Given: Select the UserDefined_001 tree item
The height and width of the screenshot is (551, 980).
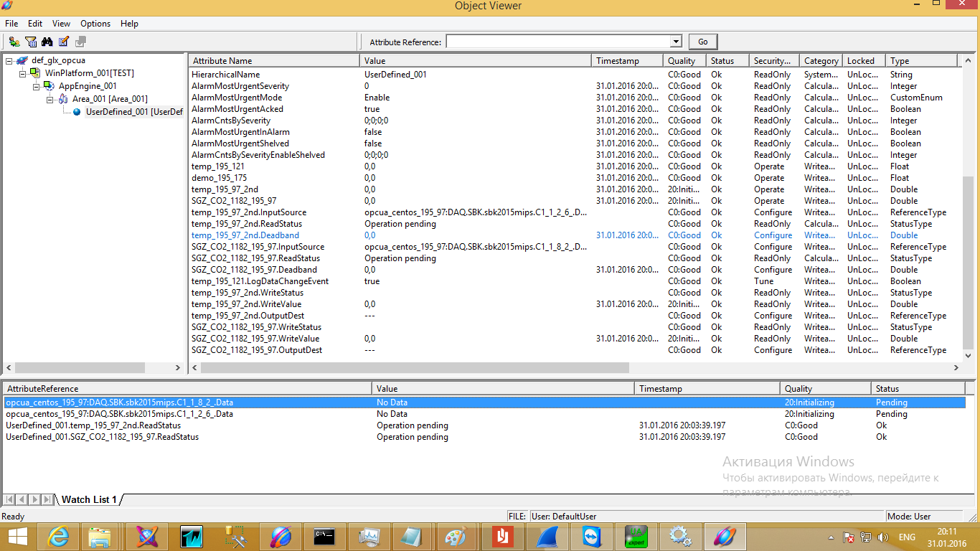Looking at the screenshot, I should pyautogui.click(x=133, y=112).
